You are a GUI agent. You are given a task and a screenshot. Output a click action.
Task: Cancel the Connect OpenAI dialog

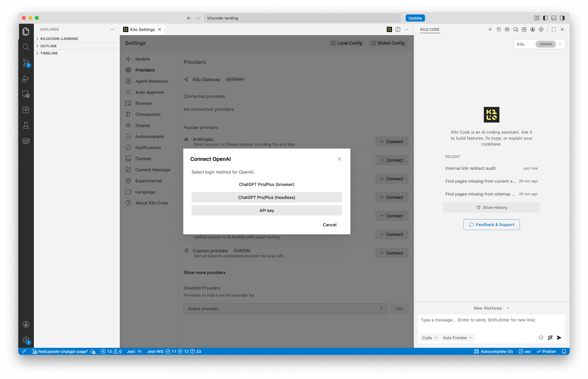[330, 225]
